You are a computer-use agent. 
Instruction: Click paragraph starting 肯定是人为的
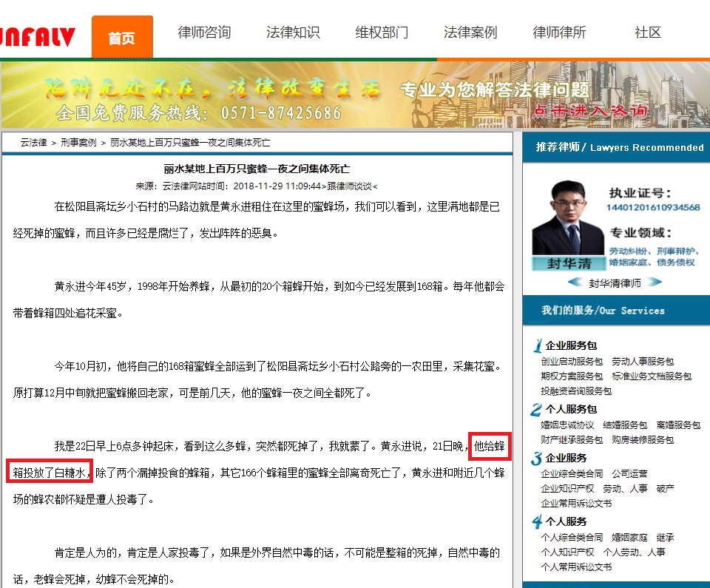pos(258,566)
